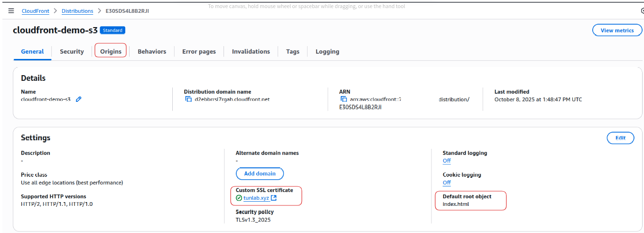Image resolution: width=644 pixels, height=233 pixels.
Task: Click the TLSv1.3_2025 security policy value
Action: [x=253, y=220]
